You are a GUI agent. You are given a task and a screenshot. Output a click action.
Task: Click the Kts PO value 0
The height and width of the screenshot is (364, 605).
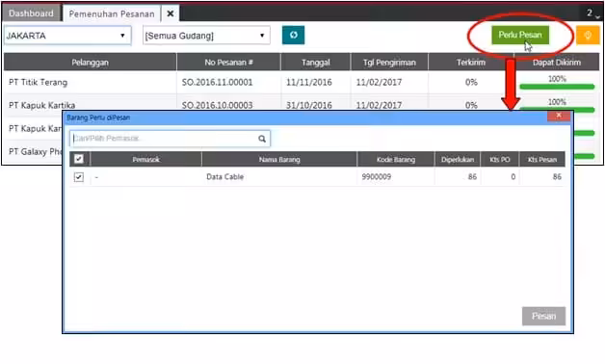(513, 177)
